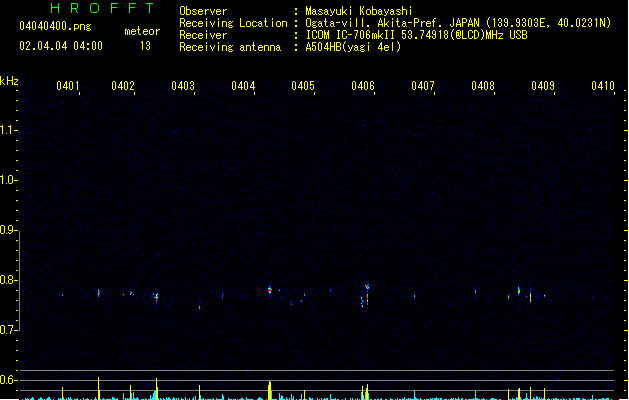Click the bright meteor echo under 0406
This screenshot has height=400, width=629.
tap(367, 295)
